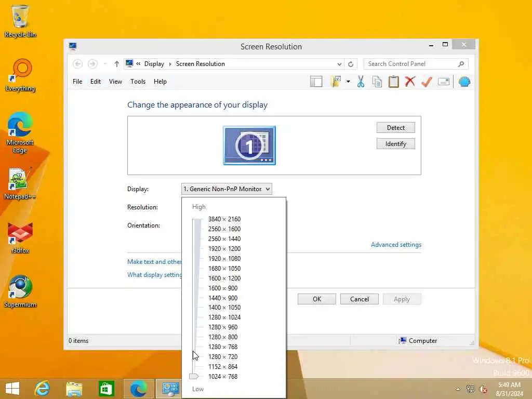The width and height of the screenshot is (532, 399).
Task: Open the Display monitor dropdown
Action: 227,189
